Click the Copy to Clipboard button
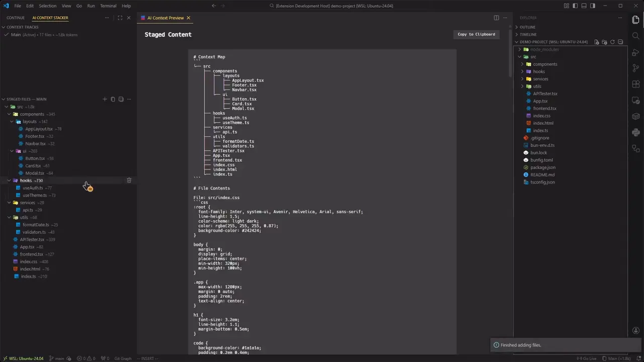 click(476, 34)
